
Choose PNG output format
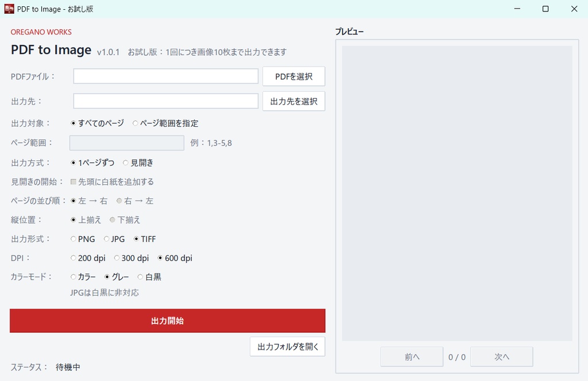point(83,239)
